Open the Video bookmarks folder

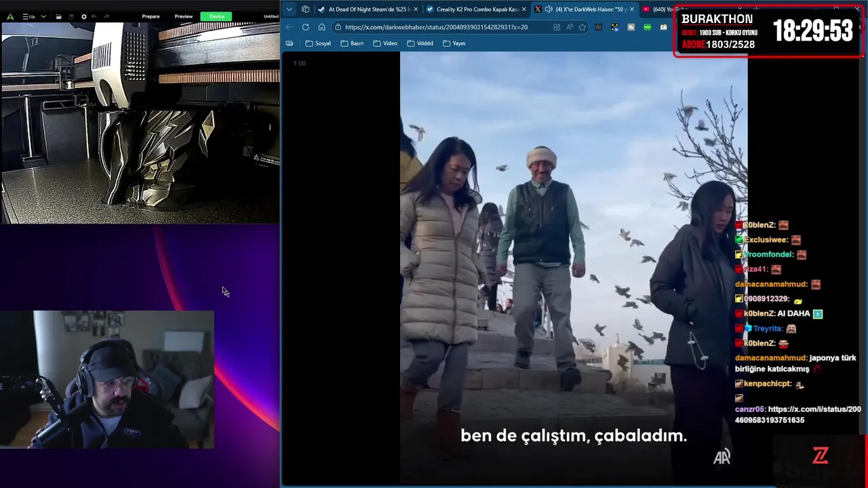tap(385, 43)
